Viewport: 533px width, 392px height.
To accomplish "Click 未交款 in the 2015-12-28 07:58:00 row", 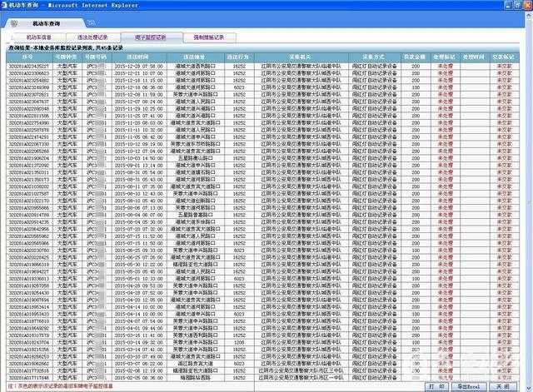I will (x=504, y=67).
